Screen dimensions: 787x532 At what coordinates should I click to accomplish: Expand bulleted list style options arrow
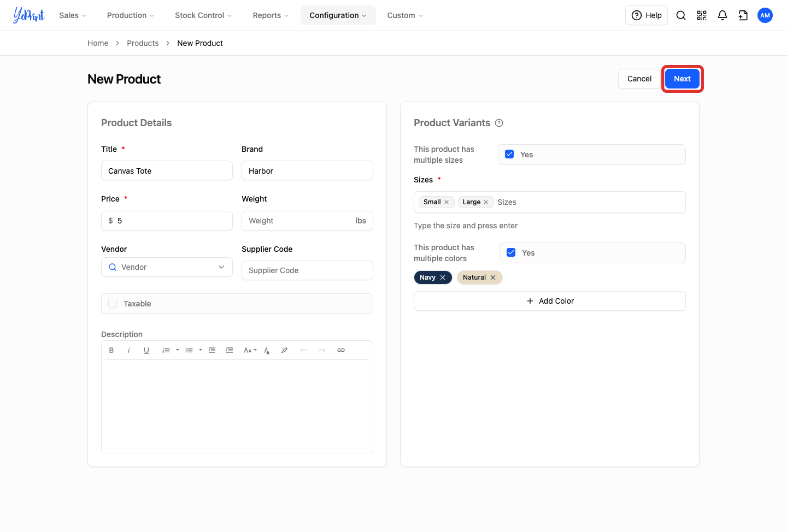coord(201,350)
